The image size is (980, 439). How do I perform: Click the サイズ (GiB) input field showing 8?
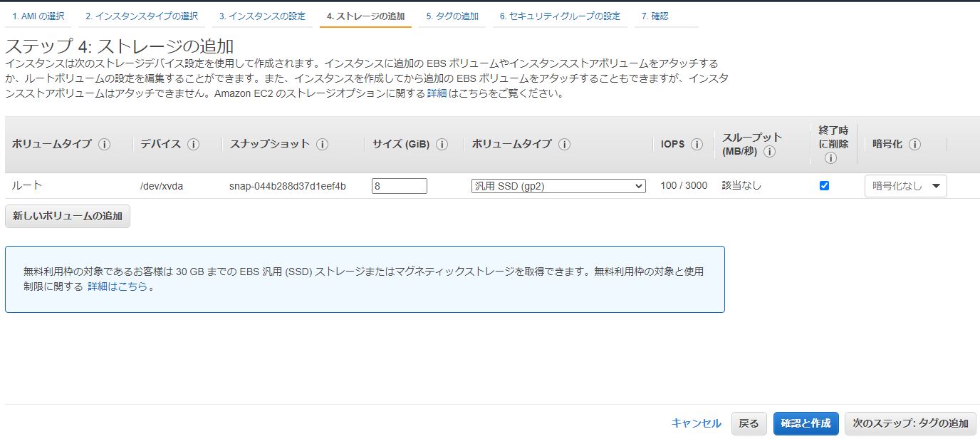coord(399,186)
